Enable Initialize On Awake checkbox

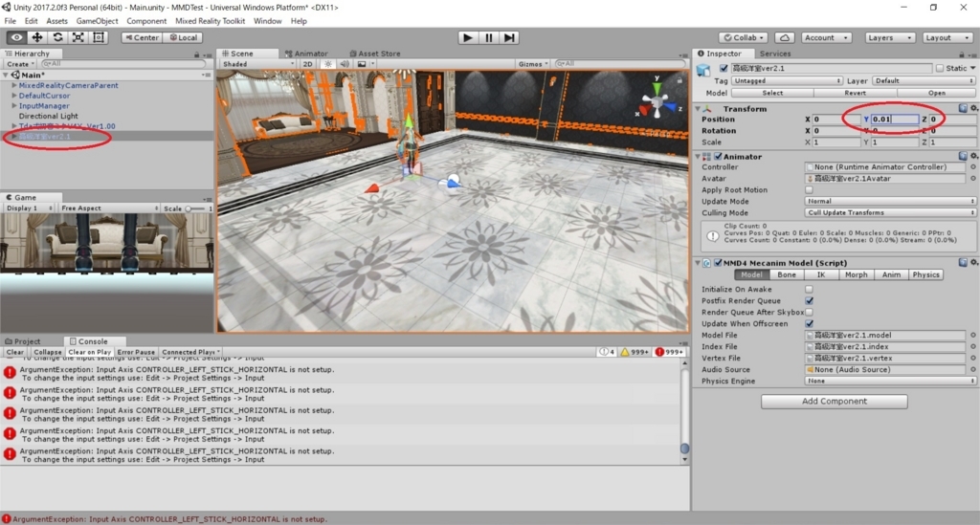click(x=809, y=289)
